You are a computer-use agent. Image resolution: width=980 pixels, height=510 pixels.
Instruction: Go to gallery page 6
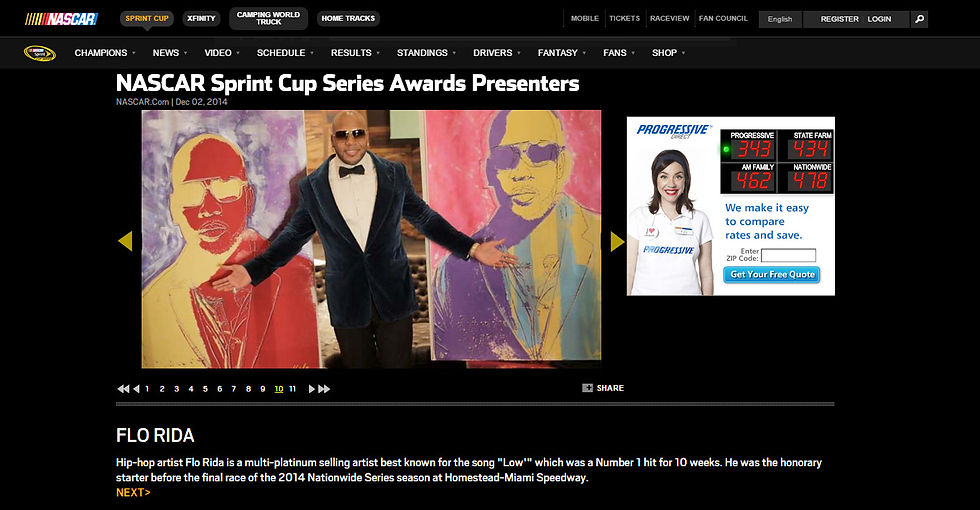click(219, 389)
